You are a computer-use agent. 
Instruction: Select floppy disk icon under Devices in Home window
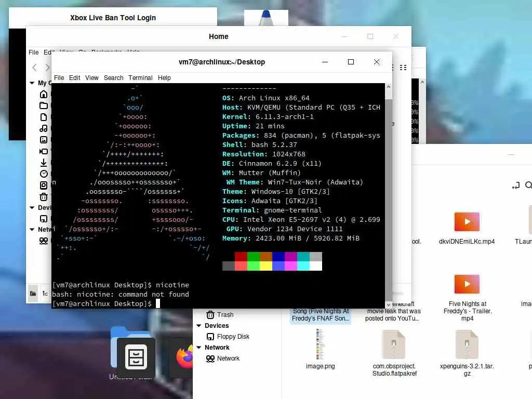point(44,219)
